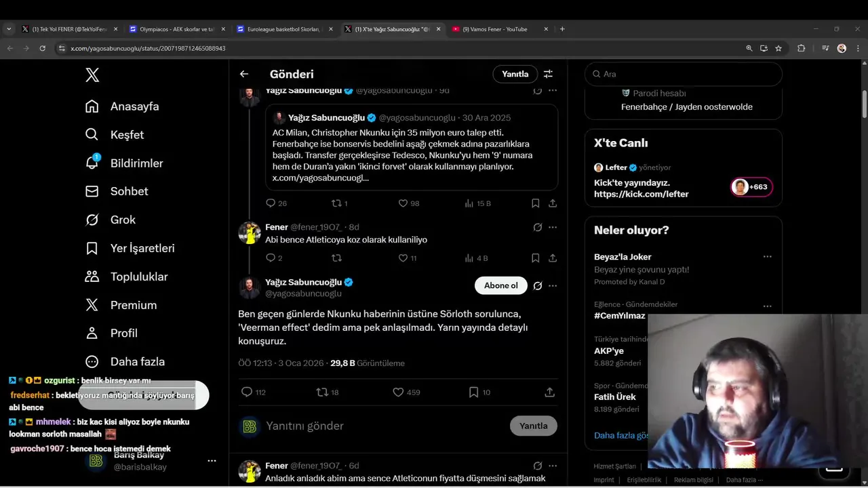Open Lefter live Kick broadcast card

coord(684,181)
